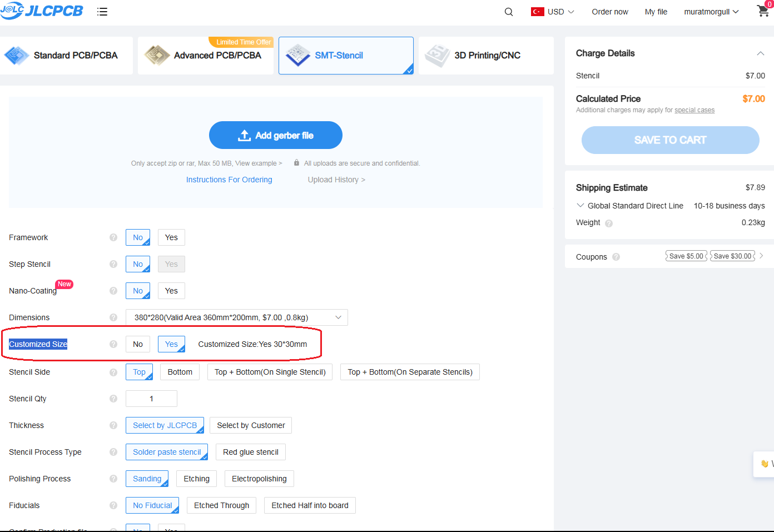Switch to 3D Printing/CNC tab

pos(486,56)
